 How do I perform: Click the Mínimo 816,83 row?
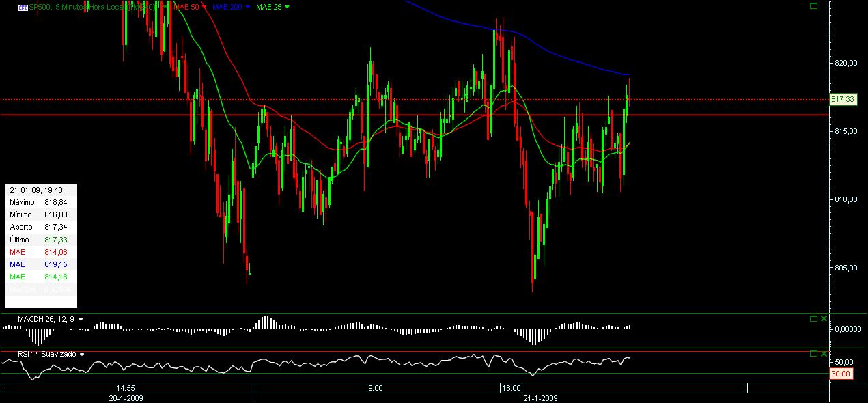click(41, 214)
